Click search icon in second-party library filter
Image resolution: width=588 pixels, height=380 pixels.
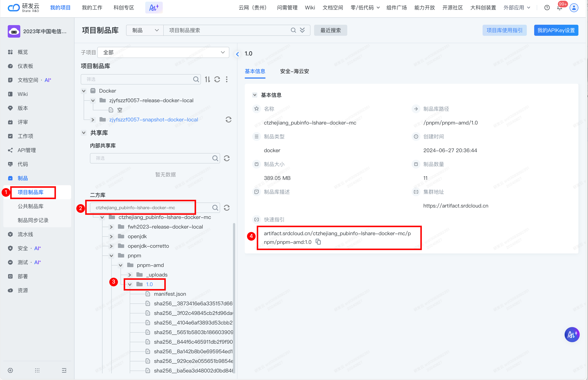point(215,208)
